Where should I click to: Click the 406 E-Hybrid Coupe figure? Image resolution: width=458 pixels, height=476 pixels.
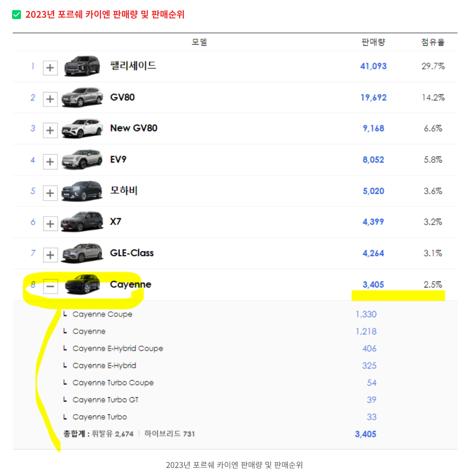coord(369,348)
